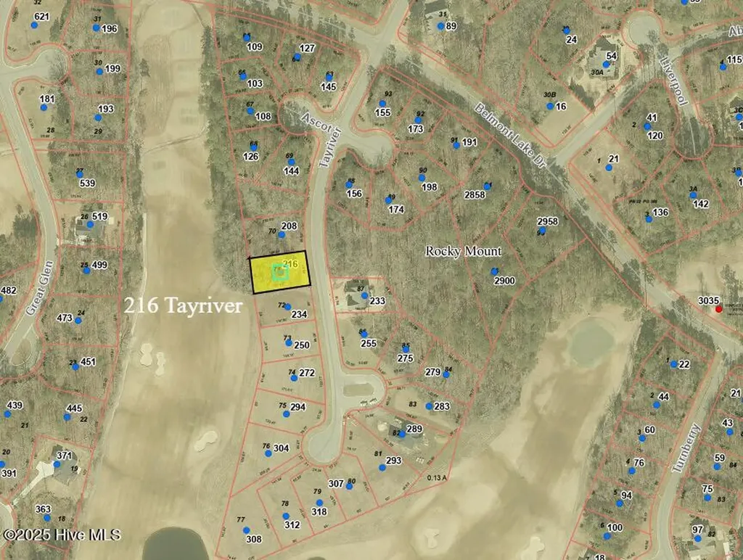Select parcel marker 208 above highlighted lot

point(282,234)
